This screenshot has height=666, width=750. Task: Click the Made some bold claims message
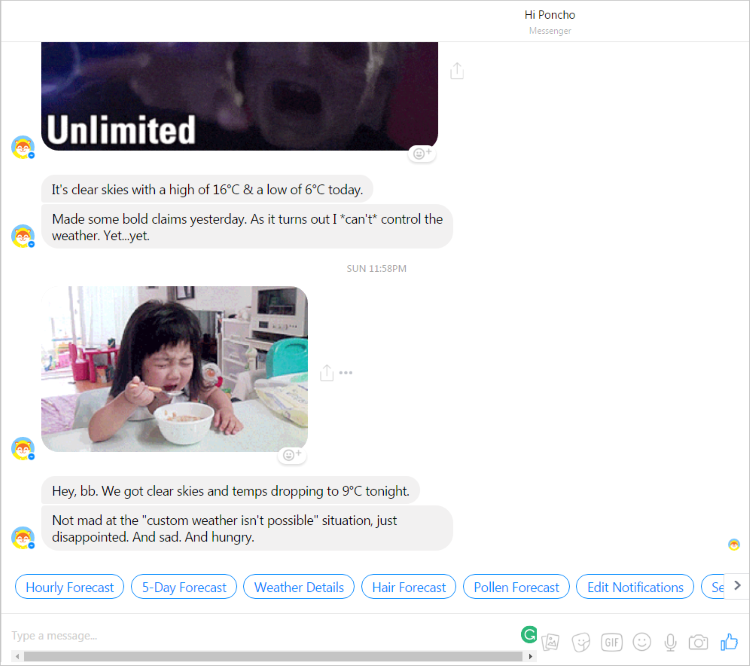pyautogui.click(x=247, y=227)
